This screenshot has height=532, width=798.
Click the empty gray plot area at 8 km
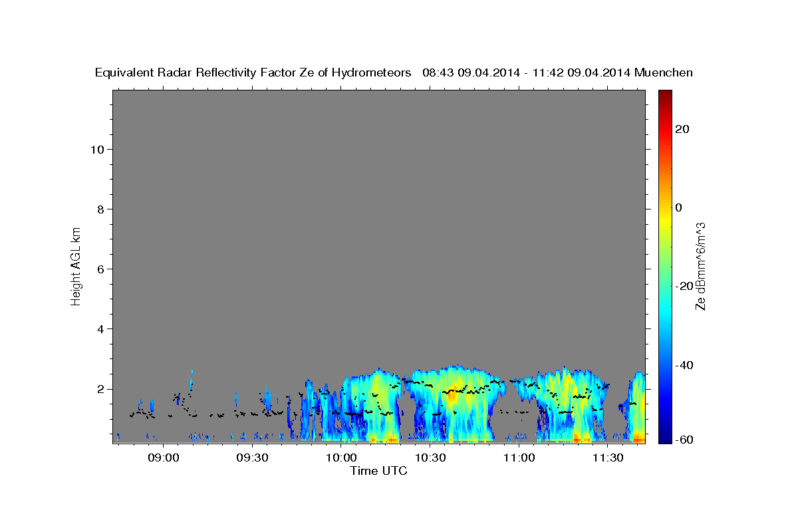point(378,209)
